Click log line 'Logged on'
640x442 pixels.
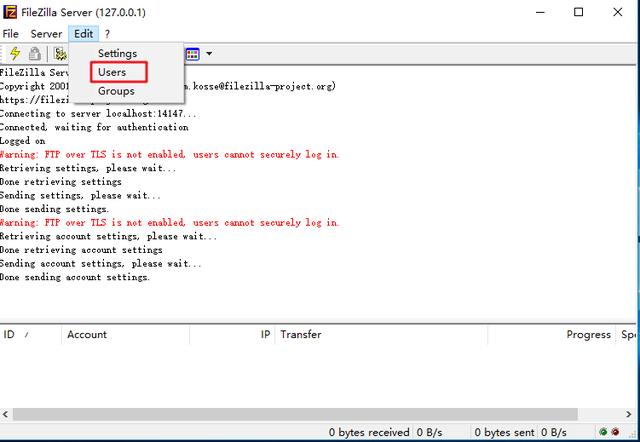[x=22, y=141]
